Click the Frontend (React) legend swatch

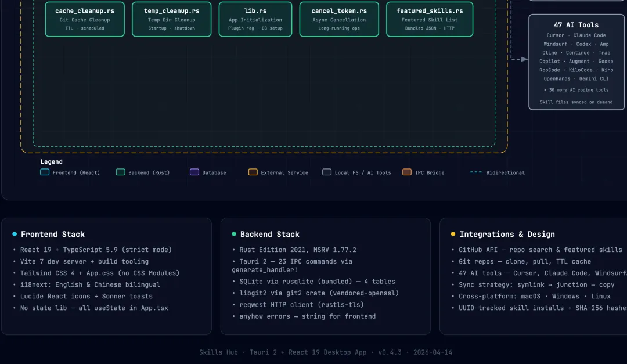(45, 172)
